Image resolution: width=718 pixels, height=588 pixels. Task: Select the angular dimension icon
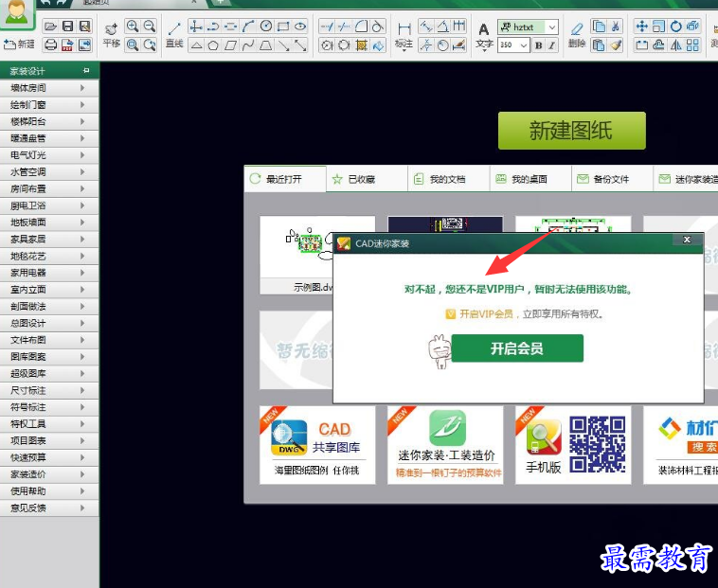coord(442,27)
